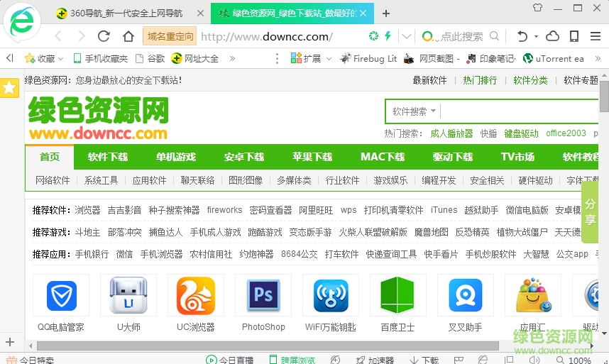The width and height of the screenshot is (609, 364).
Task: Click the 成人播放器 hot search link
Action: pyautogui.click(x=451, y=133)
